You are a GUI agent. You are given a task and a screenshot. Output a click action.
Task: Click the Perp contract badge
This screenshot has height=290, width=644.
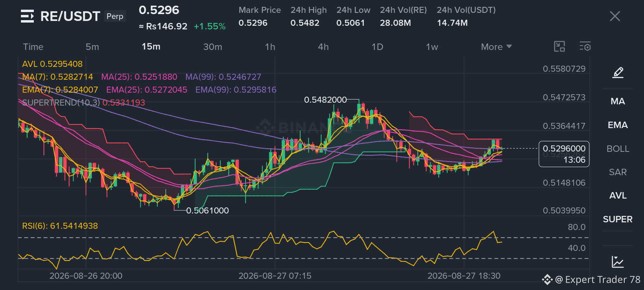click(x=115, y=16)
